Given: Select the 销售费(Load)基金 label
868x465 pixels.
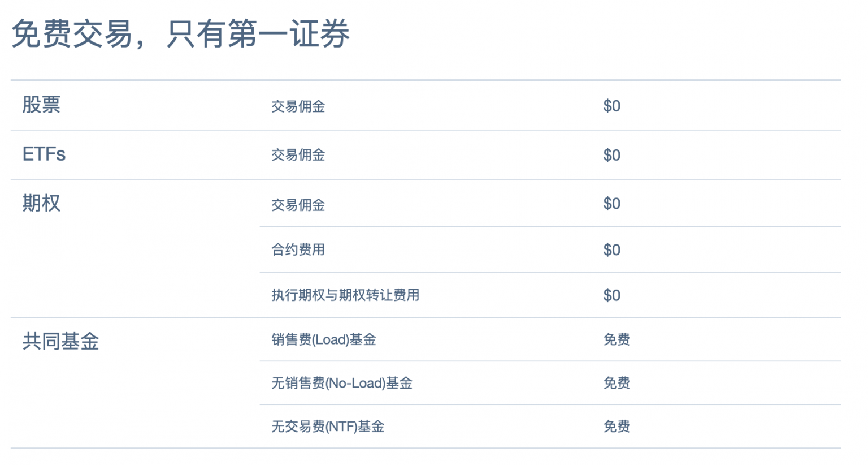Looking at the screenshot, I should point(323,339).
